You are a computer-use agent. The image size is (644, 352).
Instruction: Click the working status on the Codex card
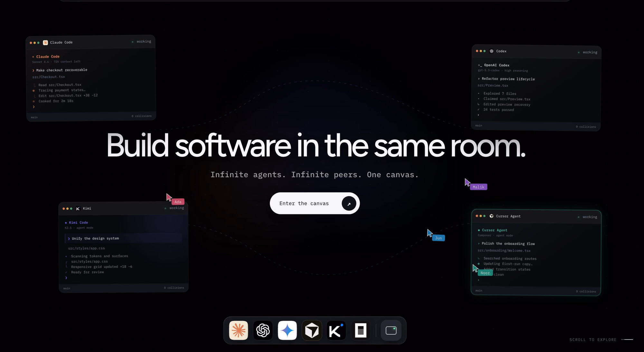point(588,52)
